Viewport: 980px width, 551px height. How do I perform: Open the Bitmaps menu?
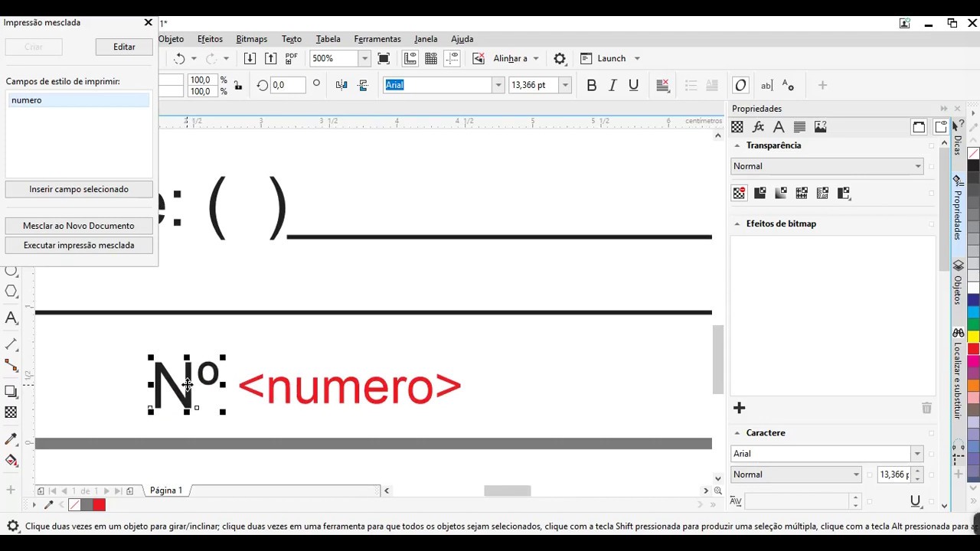251,39
